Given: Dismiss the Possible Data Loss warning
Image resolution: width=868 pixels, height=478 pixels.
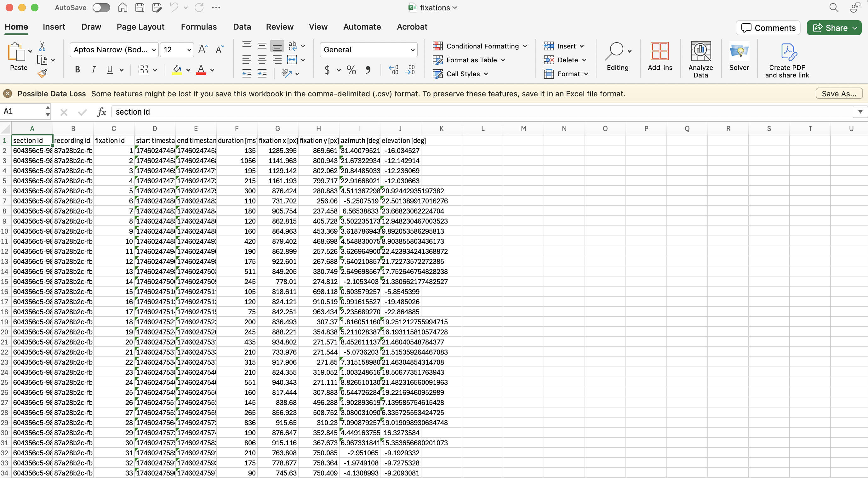Looking at the screenshot, I should 8,94.
